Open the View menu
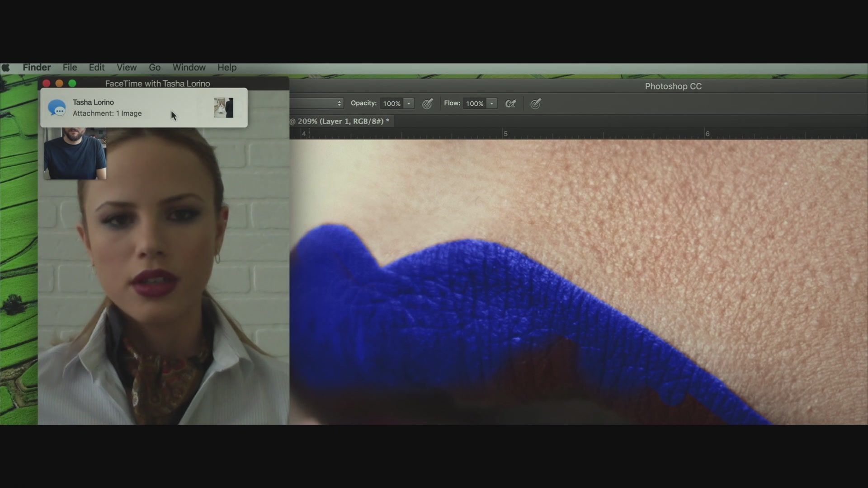This screenshot has height=488, width=868. (127, 67)
